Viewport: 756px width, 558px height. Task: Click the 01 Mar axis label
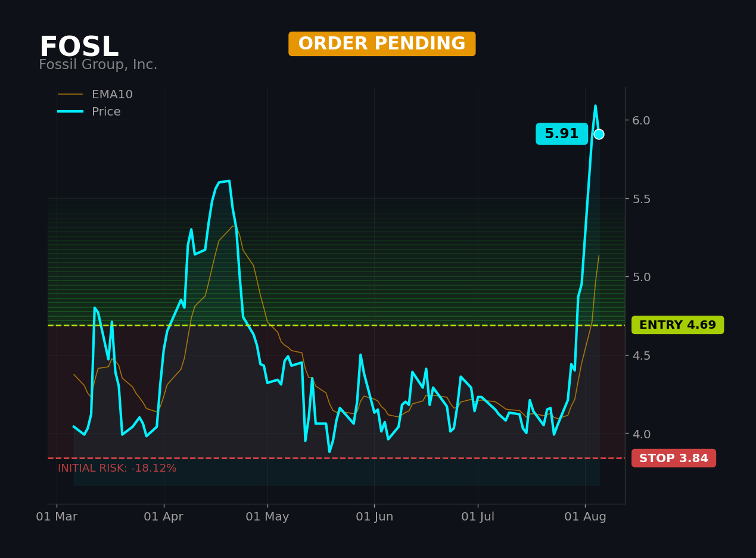point(57,517)
